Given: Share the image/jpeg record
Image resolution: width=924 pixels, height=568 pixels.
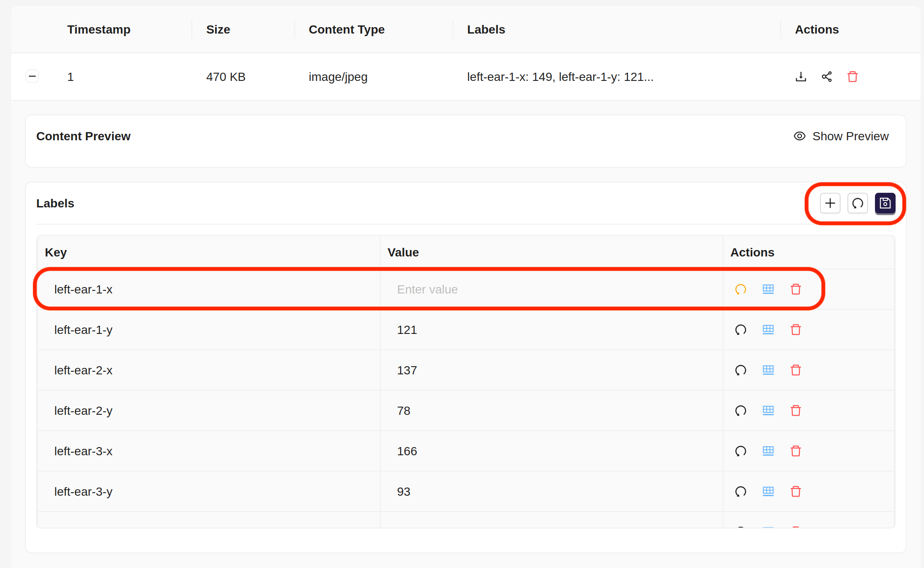Looking at the screenshot, I should tap(827, 77).
